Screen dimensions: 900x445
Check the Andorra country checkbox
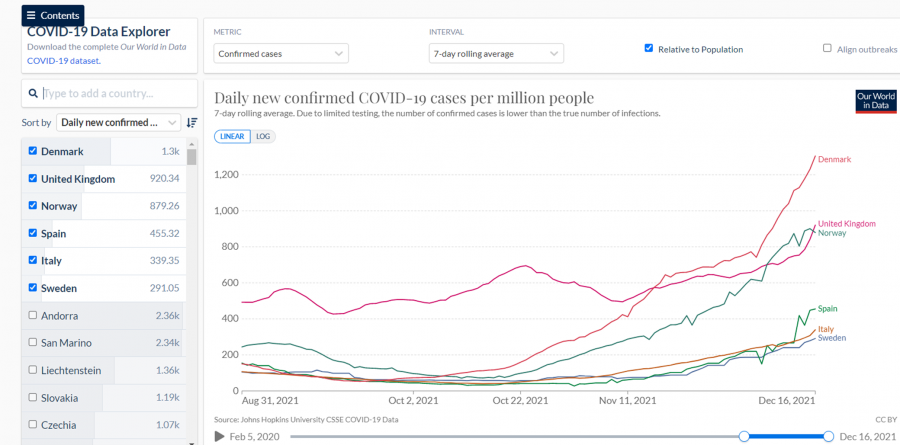33,315
